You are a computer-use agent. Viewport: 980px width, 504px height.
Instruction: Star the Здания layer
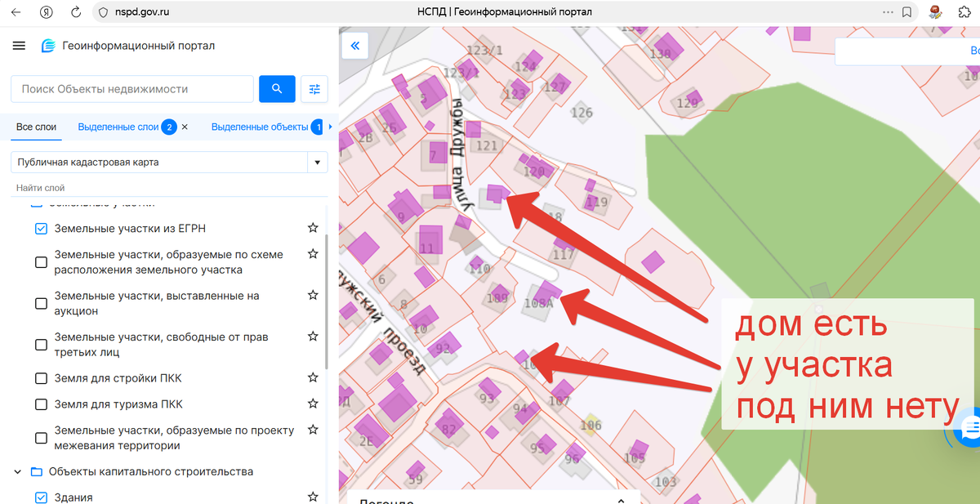[312, 497]
